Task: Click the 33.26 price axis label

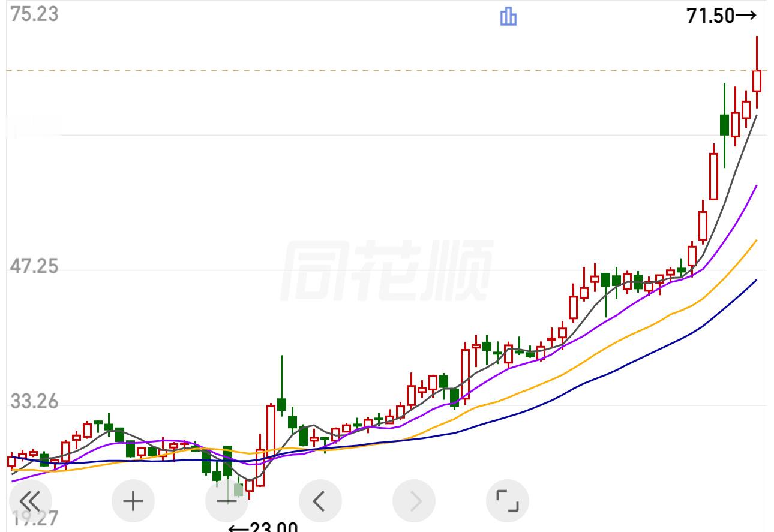Action: coord(35,402)
